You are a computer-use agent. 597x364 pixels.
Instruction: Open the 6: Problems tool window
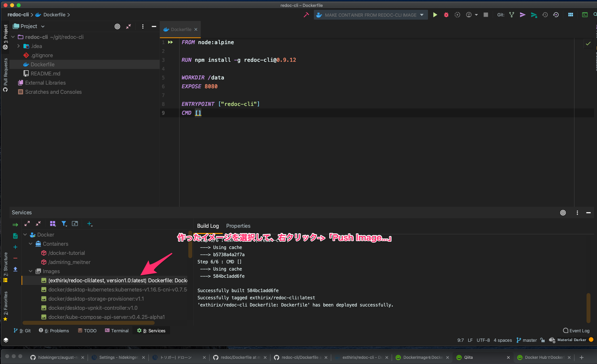(54, 331)
